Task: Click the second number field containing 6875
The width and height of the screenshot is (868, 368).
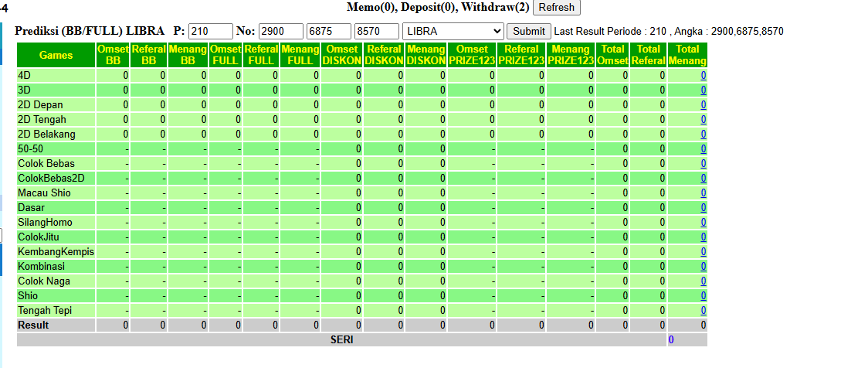Action: (x=329, y=31)
